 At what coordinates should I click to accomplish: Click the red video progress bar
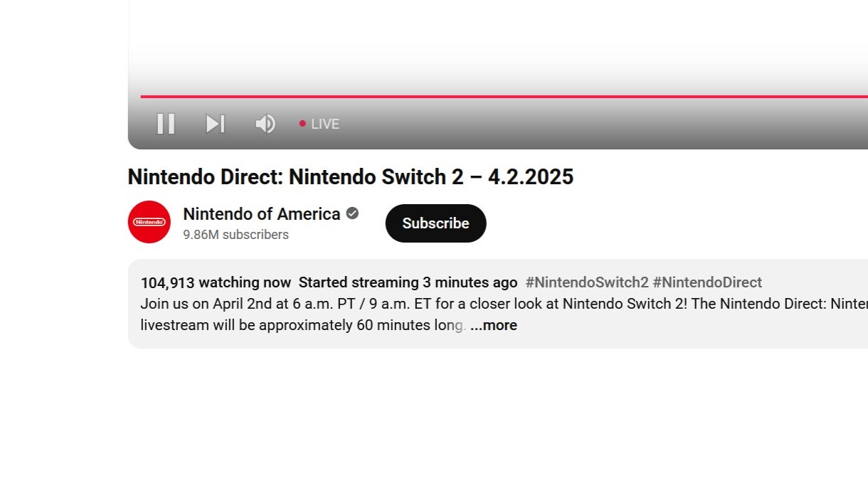point(504,96)
